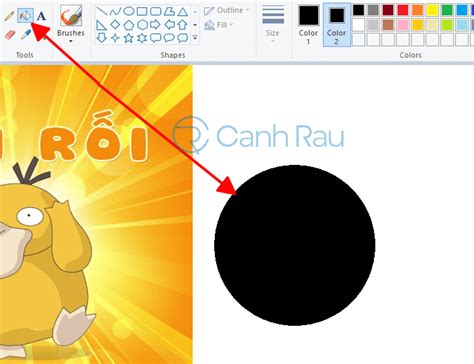The height and width of the screenshot is (364, 474).
Task: Pick the lime palette color
Action: click(447, 25)
